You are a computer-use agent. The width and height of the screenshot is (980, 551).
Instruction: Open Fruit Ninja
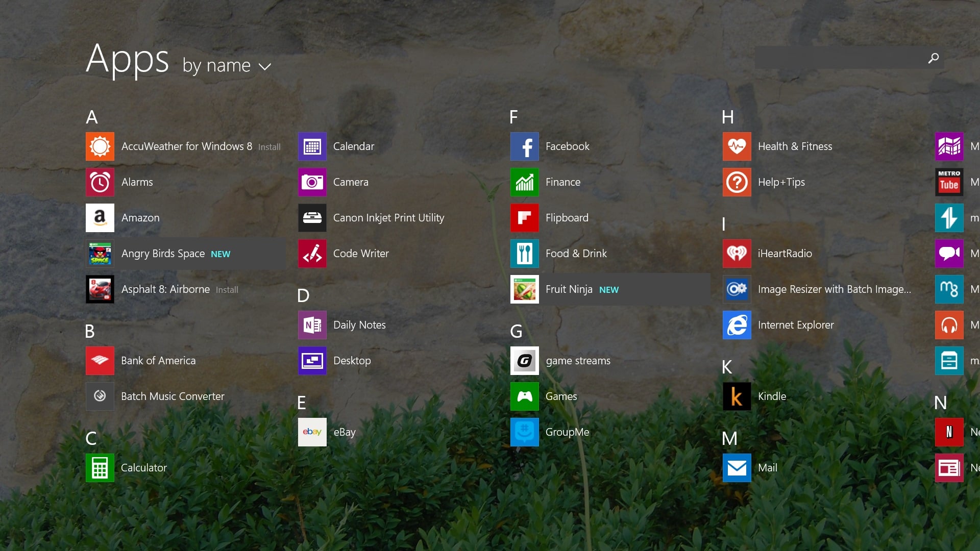click(569, 289)
